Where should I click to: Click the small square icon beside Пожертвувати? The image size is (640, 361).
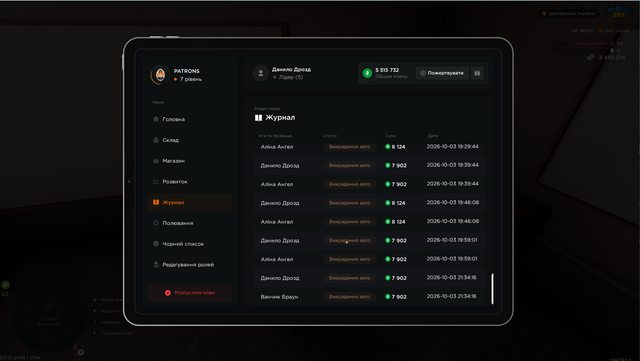(x=477, y=73)
